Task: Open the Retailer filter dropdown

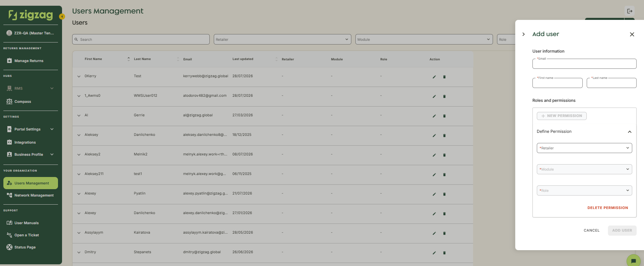Action: click(282, 39)
